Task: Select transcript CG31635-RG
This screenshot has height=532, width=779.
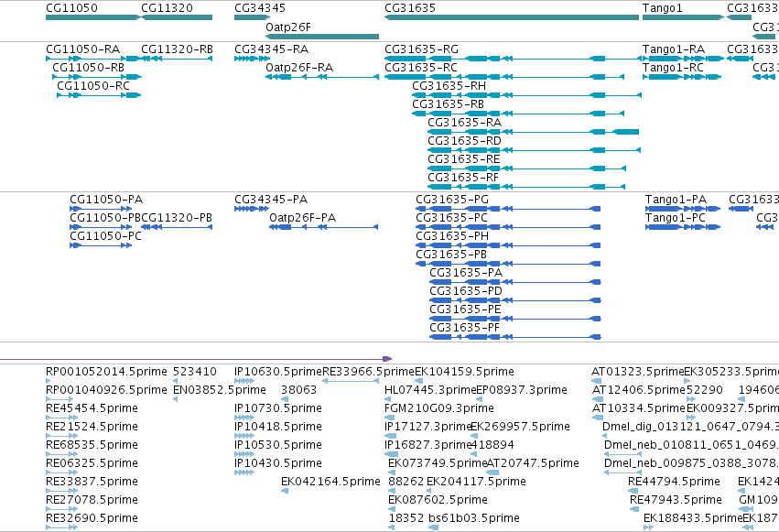Action: (513, 59)
